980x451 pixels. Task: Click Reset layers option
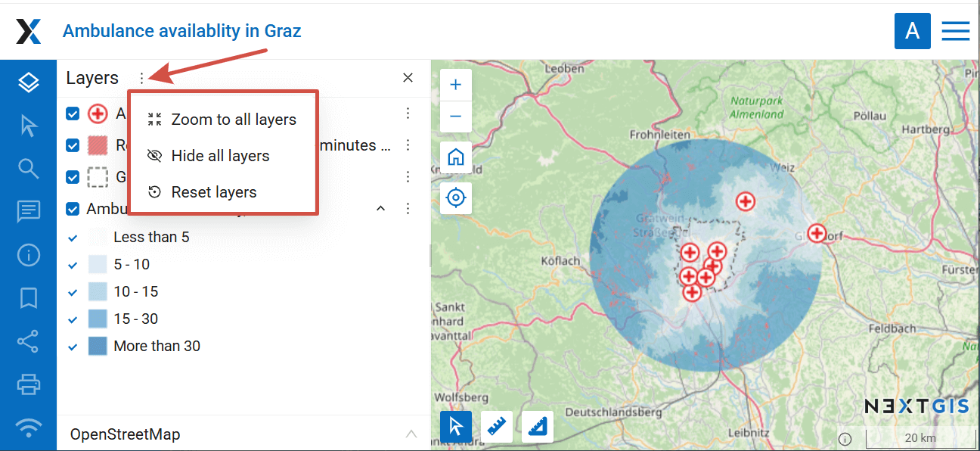coord(213,192)
